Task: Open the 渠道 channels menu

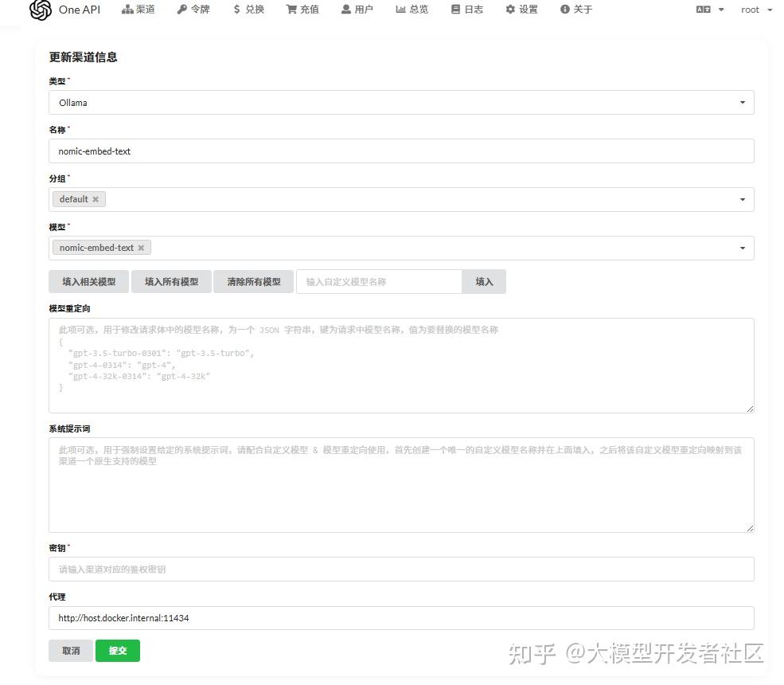Action: tap(138, 10)
